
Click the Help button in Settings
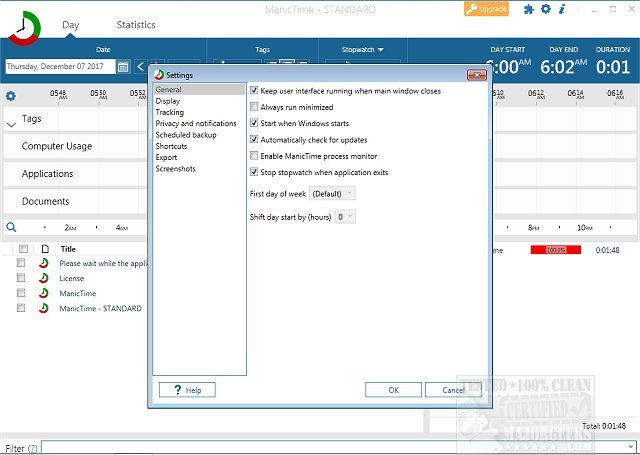(187, 390)
